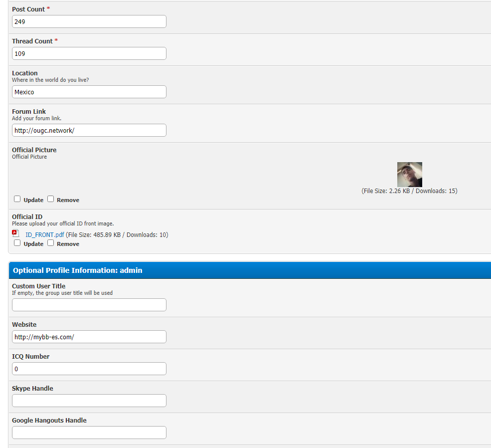This screenshot has height=448, width=491.
Task: Click the Forum Link label text
Action: [29, 112]
